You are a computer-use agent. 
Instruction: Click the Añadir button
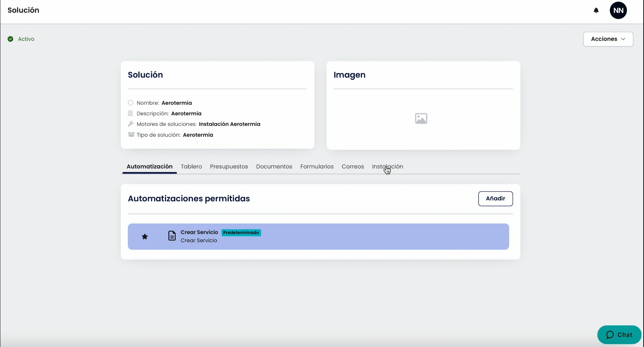point(495,199)
